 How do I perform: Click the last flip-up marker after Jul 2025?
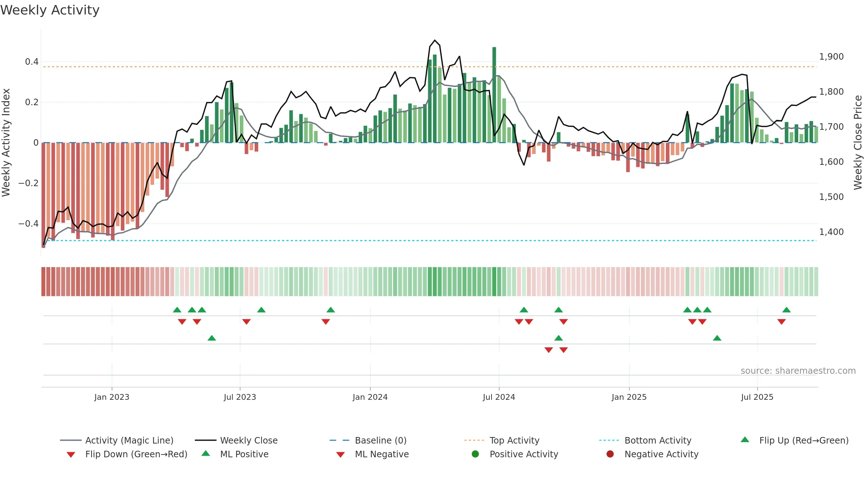(786, 310)
